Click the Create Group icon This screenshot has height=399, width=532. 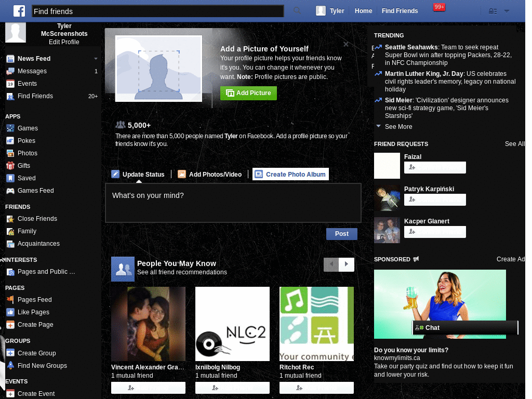point(10,353)
